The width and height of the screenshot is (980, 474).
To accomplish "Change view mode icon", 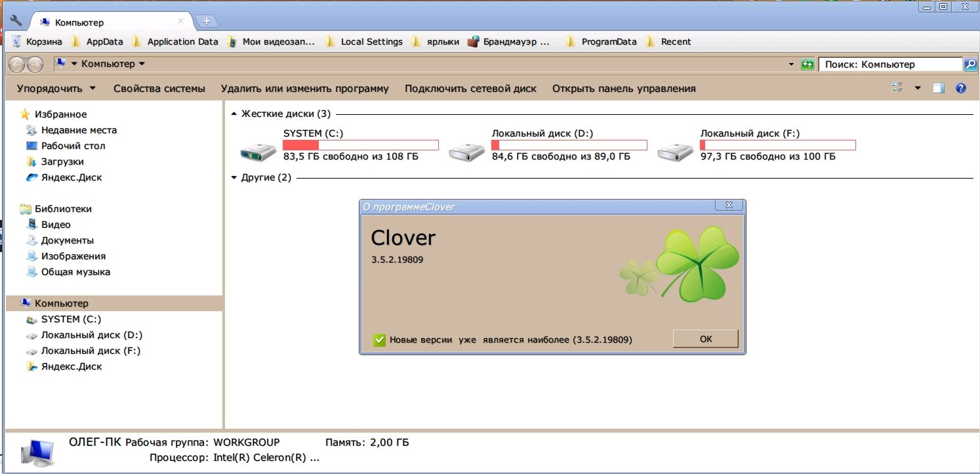I will (x=898, y=87).
